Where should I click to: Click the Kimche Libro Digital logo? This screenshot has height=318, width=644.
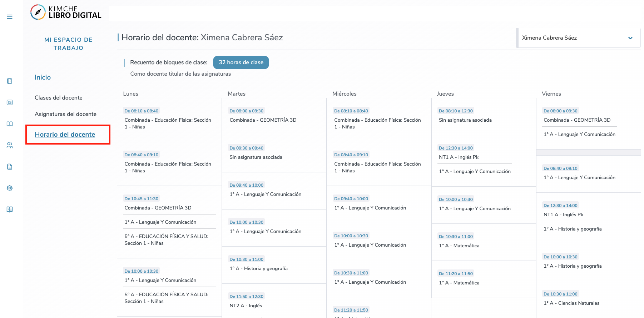coord(66,12)
